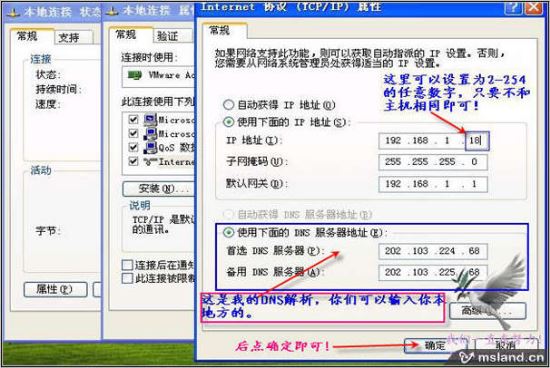The height and width of the screenshot is (368, 550).
Task: Select 常规 tab in 本地连接 状态 window
Action: (32, 36)
